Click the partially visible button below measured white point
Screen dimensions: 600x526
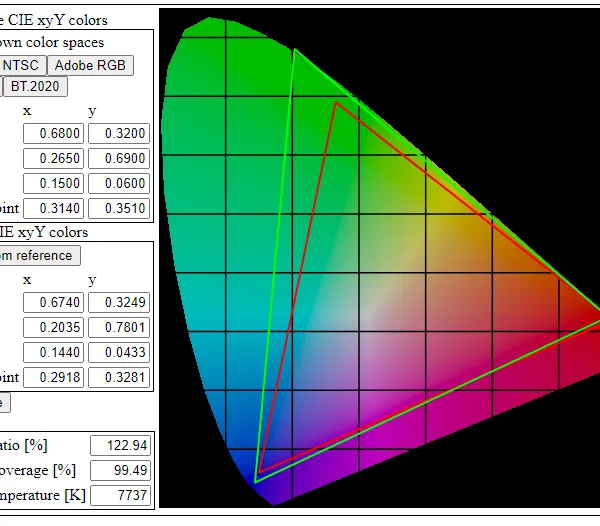[5, 403]
